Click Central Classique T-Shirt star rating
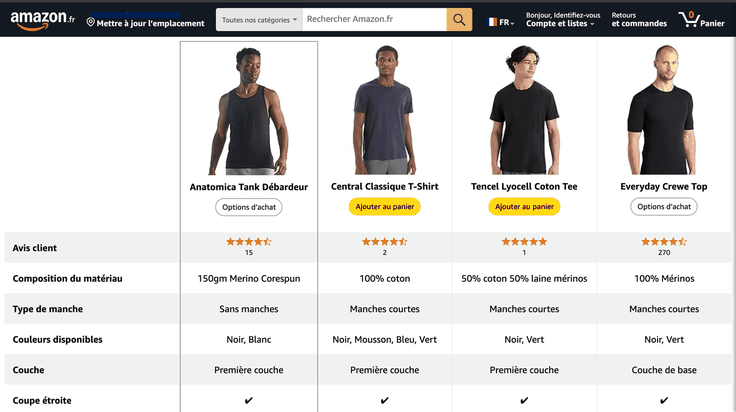 point(384,242)
